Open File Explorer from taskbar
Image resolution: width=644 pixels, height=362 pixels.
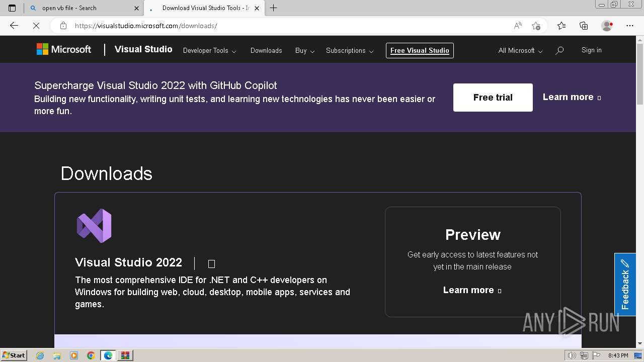coord(57,355)
